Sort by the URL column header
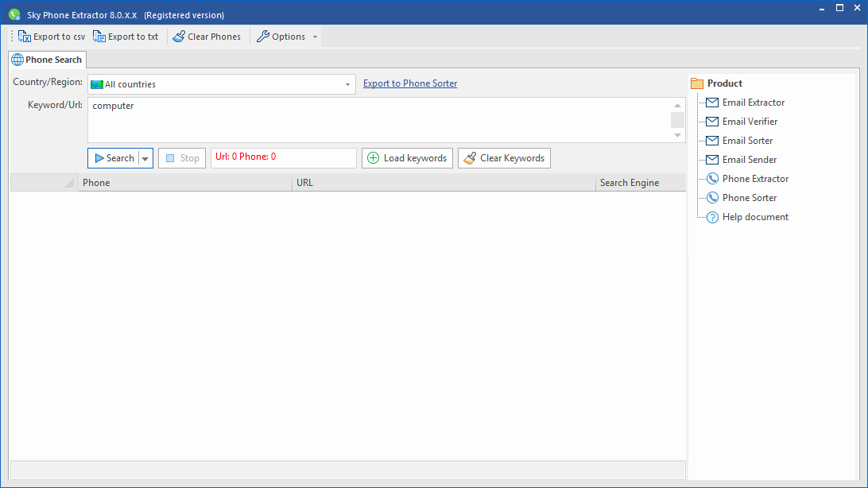 [x=444, y=183]
